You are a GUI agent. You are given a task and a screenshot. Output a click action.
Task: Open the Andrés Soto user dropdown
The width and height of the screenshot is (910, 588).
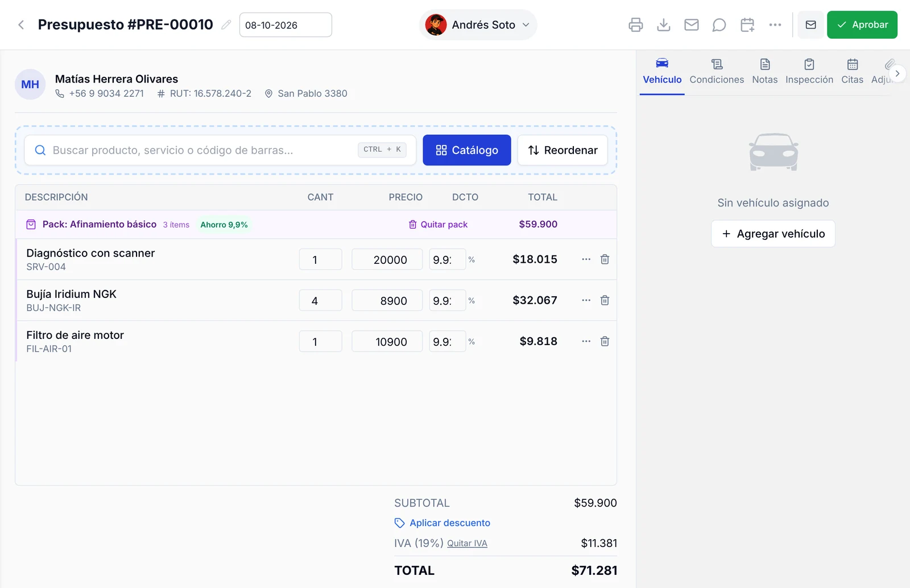478,25
